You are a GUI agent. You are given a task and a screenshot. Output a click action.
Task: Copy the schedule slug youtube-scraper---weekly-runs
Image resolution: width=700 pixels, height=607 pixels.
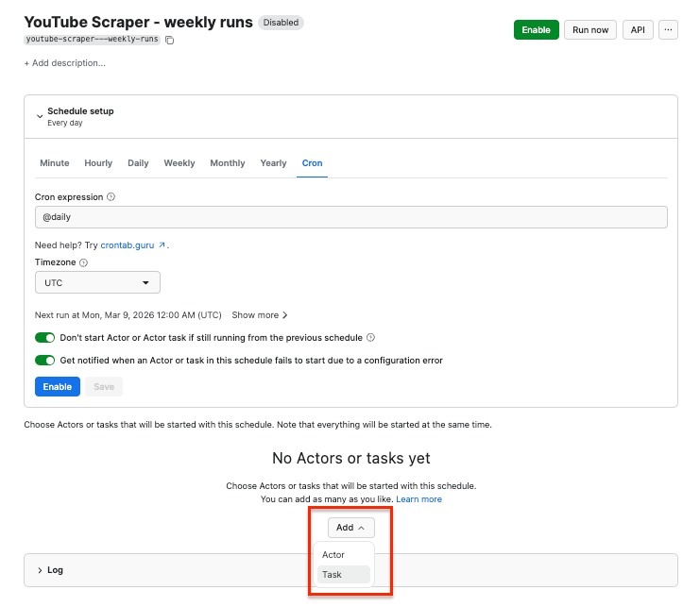coord(169,41)
